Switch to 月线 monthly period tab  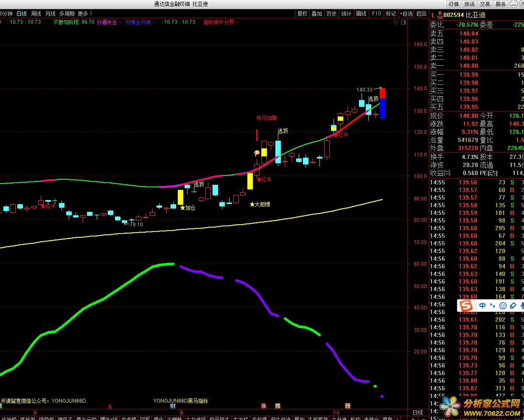click(x=50, y=14)
